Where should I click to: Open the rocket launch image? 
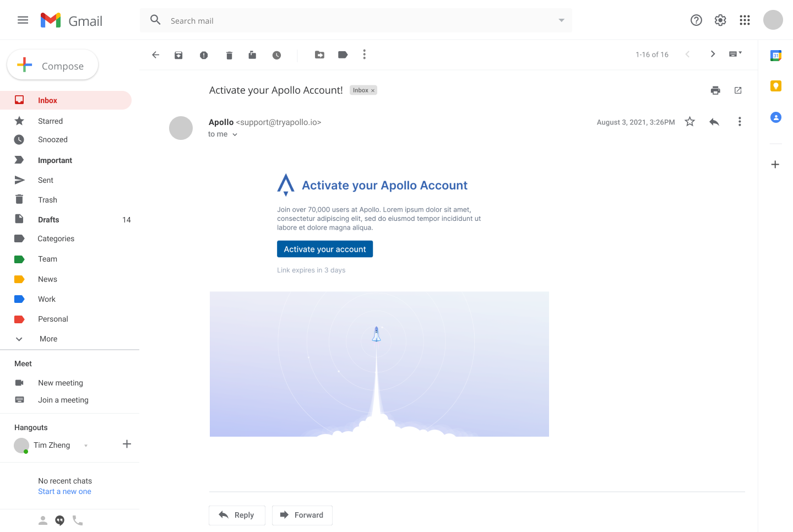[x=379, y=364]
